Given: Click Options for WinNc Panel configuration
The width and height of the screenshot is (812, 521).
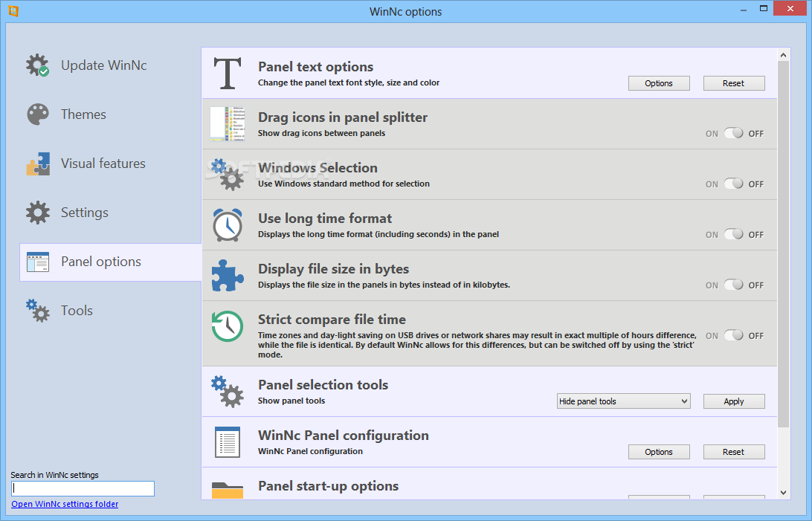Looking at the screenshot, I should pyautogui.click(x=659, y=452).
